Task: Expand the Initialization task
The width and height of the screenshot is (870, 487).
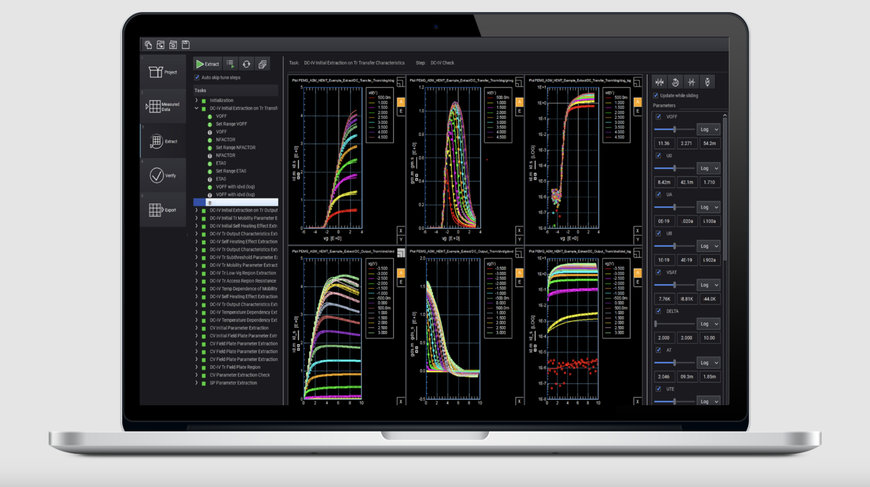Action: (x=196, y=100)
